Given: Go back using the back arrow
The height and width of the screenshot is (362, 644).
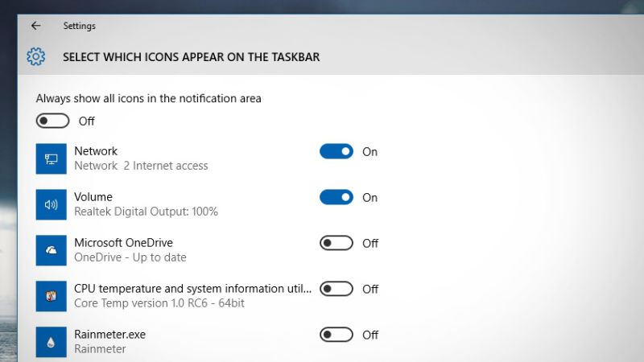Looking at the screenshot, I should coord(35,26).
